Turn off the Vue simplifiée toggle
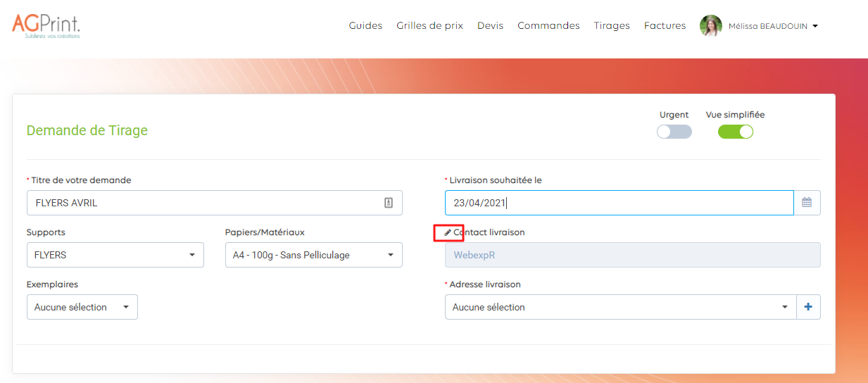 click(735, 132)
